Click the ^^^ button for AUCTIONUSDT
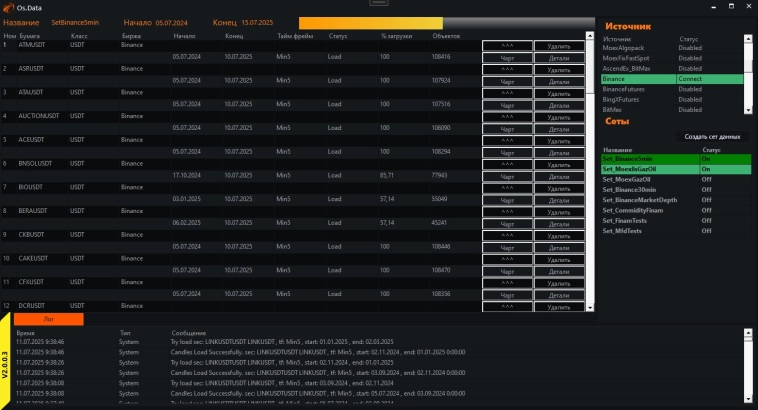This screenshot has width=758, height=410. [507, 116]
